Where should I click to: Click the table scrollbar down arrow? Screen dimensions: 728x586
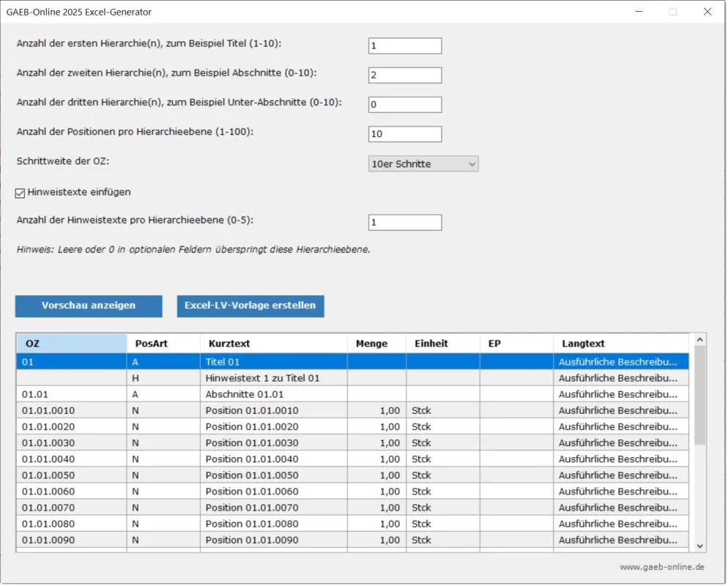699,546
